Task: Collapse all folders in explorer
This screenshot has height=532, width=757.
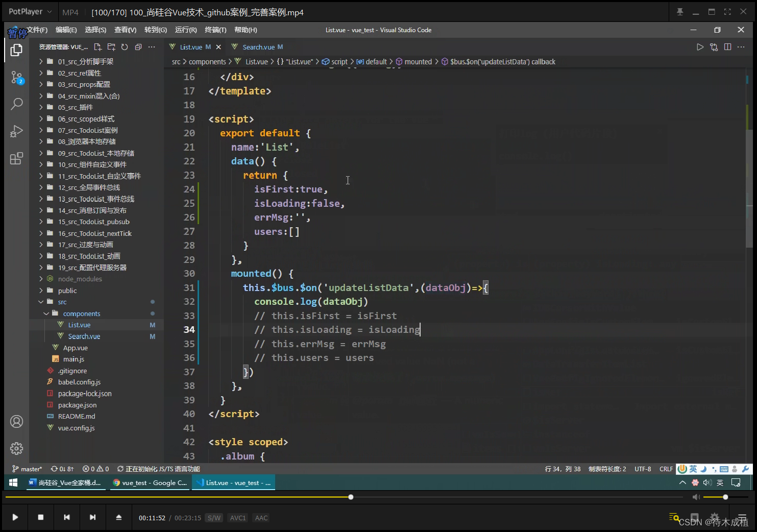Action: 138,47
